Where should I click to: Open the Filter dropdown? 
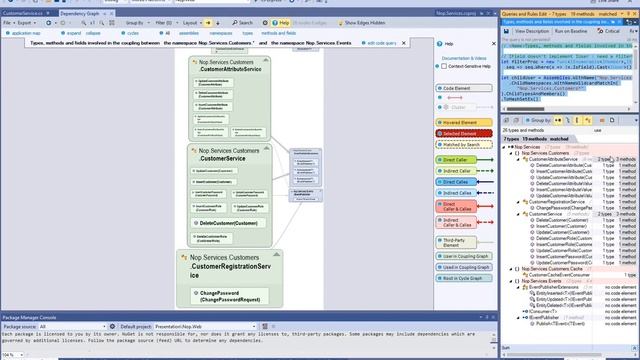pos(167,23)
